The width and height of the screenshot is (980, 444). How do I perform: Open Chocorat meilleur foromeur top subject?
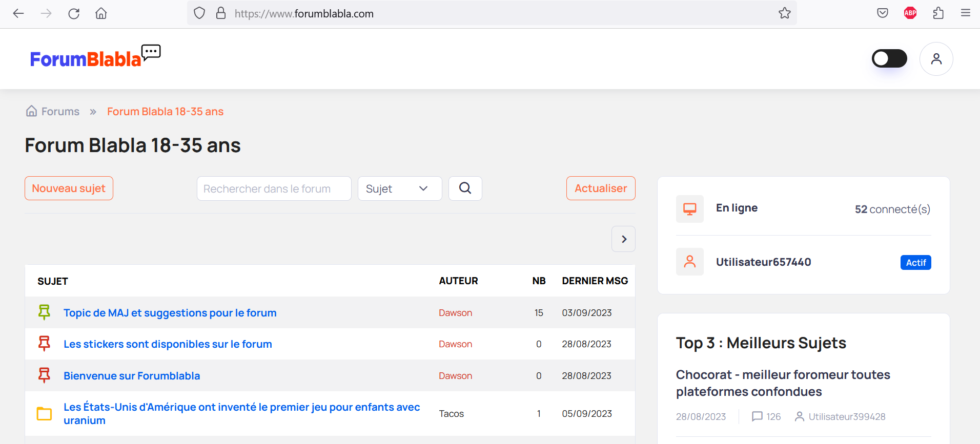[x=783, y=383]
